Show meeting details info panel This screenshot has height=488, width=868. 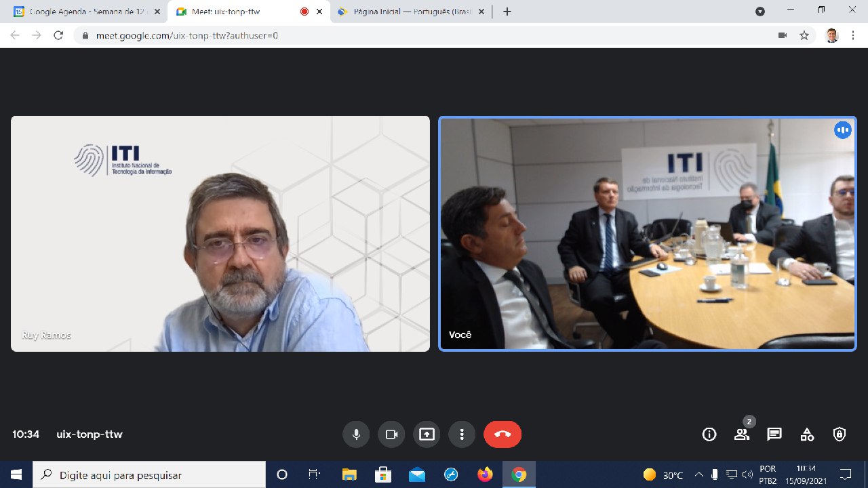click(x=709, y=434)
